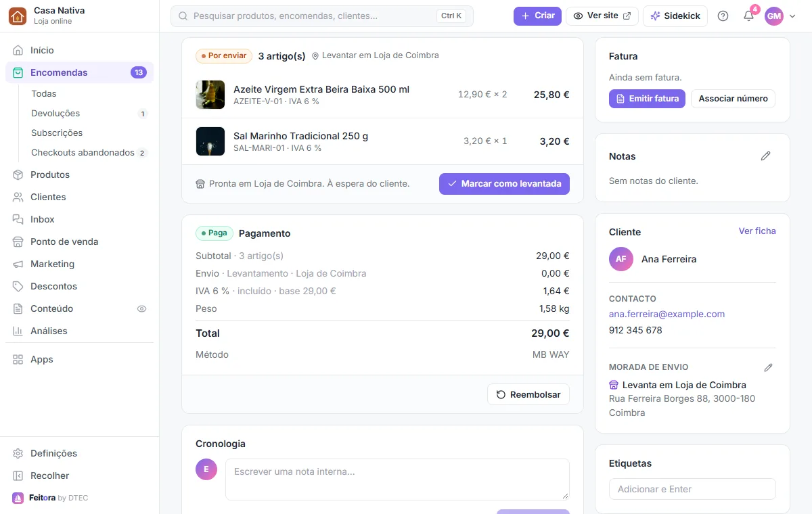Viewport: 812px width, 514px height.
Task: Toggle the Conteúdo eye visibility icon
Action: click(x=141, y=308)
